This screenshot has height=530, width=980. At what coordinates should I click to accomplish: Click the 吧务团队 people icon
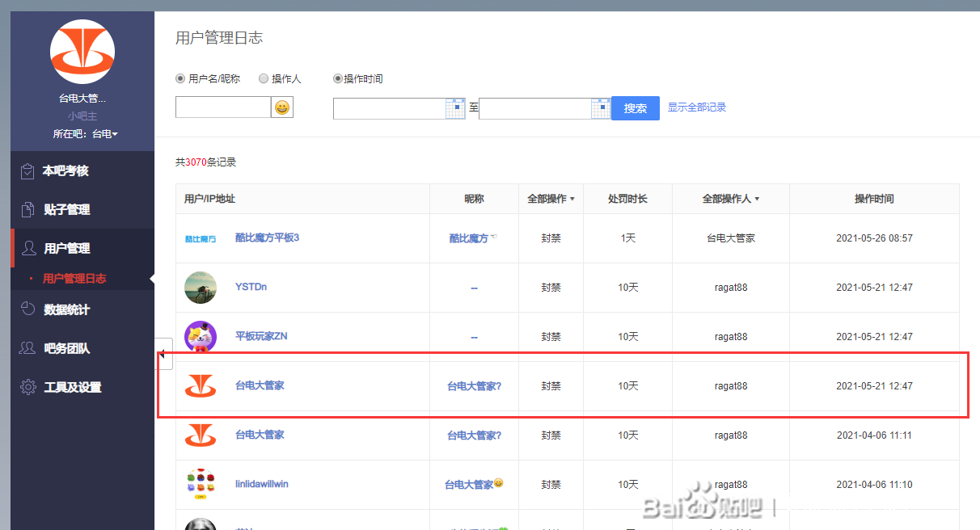pyautogui.click(x=28, y=348)
